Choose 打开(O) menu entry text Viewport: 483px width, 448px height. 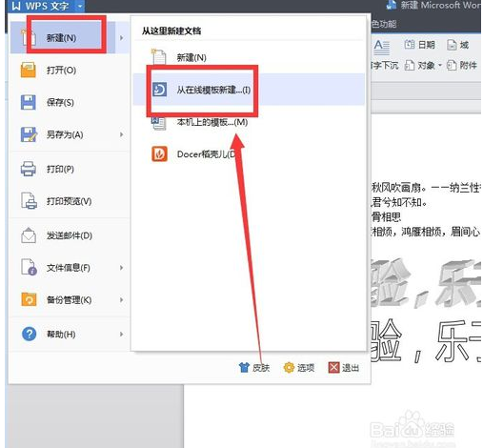[x=61, y=70]
